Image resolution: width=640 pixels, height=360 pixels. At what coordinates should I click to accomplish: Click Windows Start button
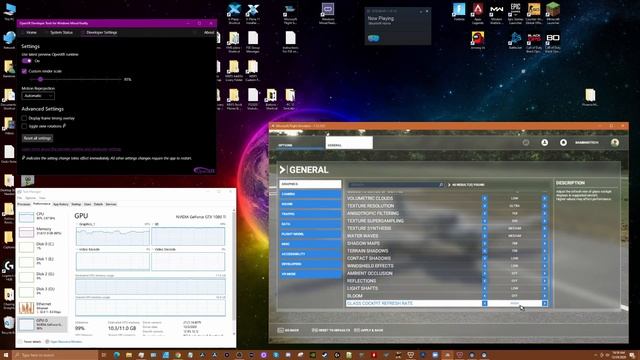click(6, 355)
